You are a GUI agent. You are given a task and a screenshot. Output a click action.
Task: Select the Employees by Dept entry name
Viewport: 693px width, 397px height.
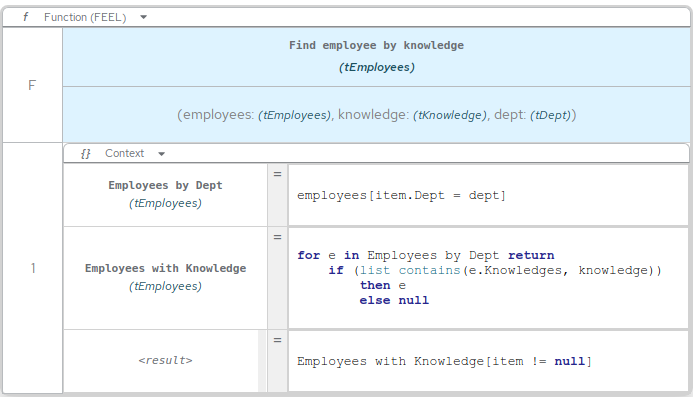(165, 185)
